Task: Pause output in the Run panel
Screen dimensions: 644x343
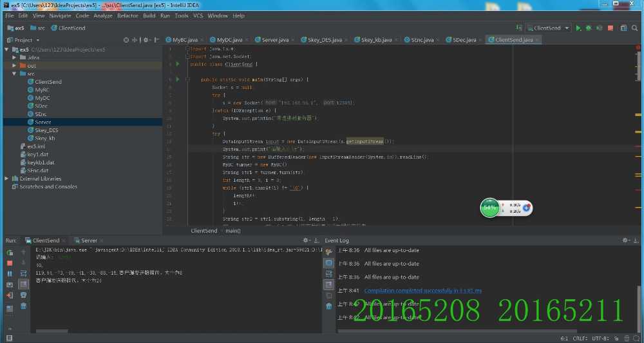Action: click(10, 274)
